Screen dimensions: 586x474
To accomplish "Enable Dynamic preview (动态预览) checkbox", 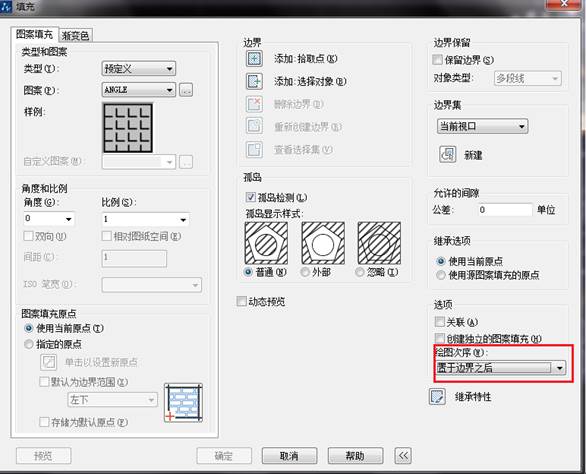I will pyautogui.click(x=241, y=301).
